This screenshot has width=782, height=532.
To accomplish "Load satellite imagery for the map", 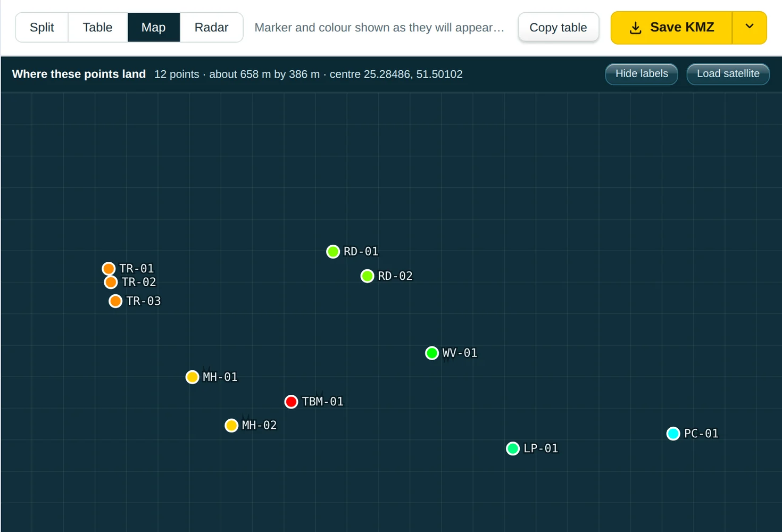I will pos(728,74).
